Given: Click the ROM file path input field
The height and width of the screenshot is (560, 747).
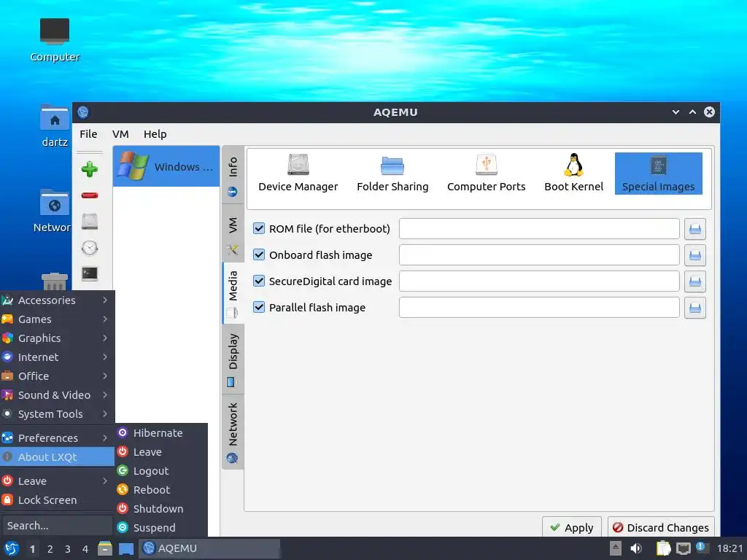Looking at the screenshot, I should pos(539,229).
